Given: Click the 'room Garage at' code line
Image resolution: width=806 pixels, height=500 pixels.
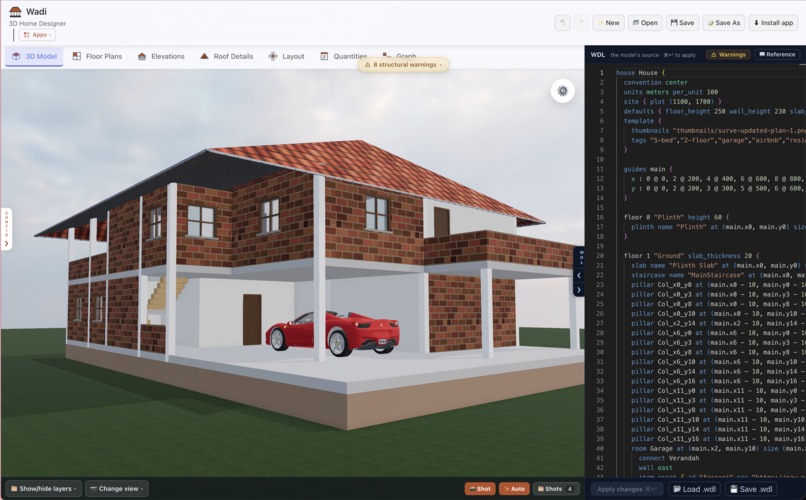Looking at the screenshot, I should [718, 449].
